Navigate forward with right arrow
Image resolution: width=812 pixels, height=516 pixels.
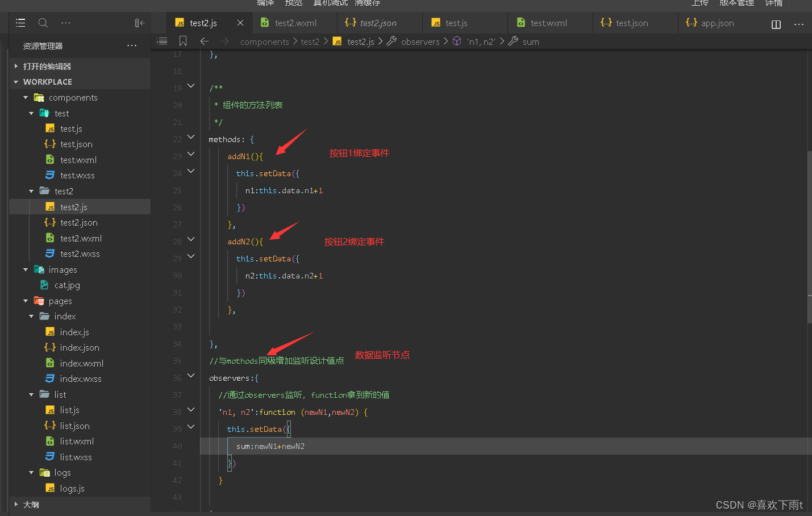[x=224, y=41]
